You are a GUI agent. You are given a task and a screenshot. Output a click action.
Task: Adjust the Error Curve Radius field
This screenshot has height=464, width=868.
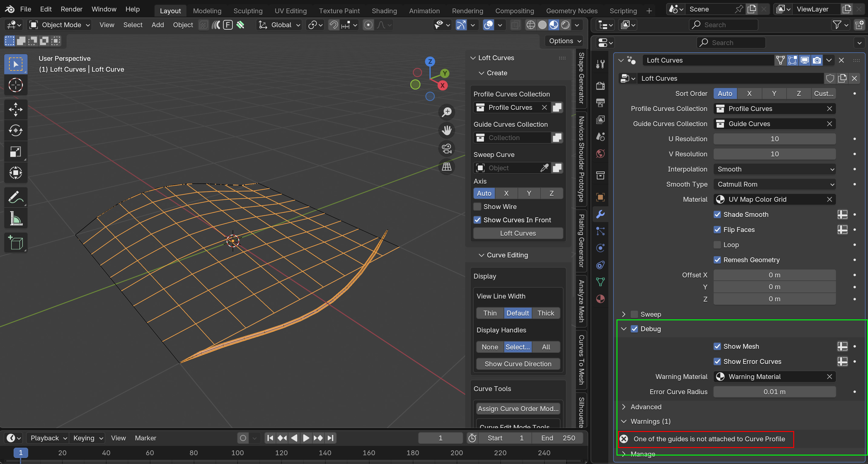pos(774,392)
